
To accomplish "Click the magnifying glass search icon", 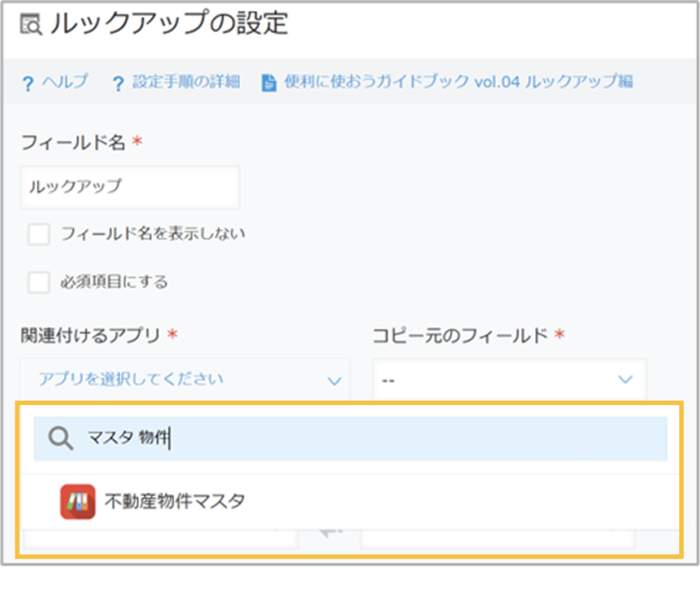I will [60, 438].
